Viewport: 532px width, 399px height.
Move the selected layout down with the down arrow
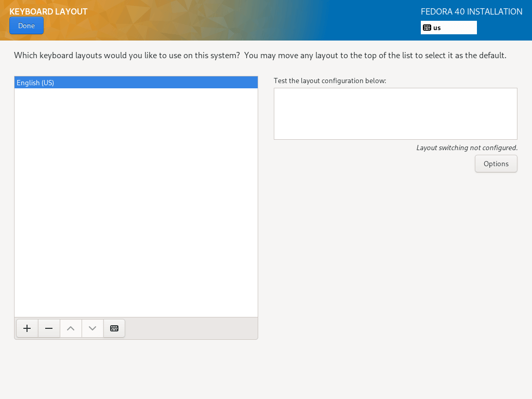tap(92, 328)
